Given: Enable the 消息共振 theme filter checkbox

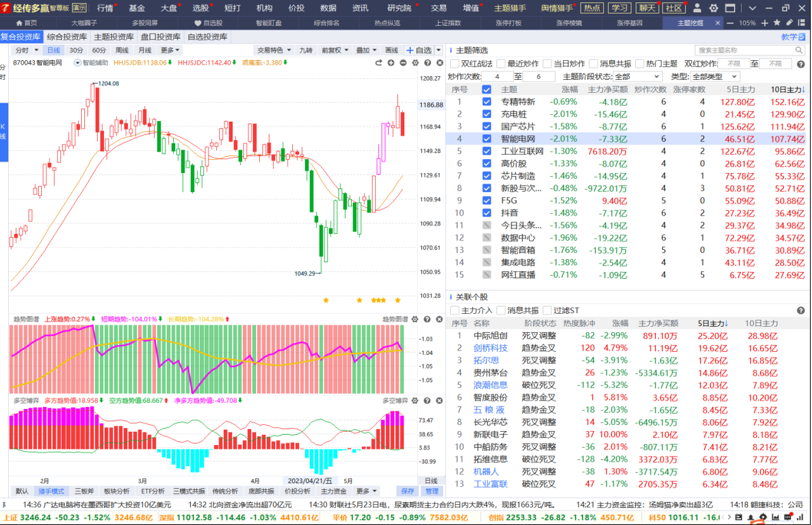Looking at the screenshot, I should (593, 64).
